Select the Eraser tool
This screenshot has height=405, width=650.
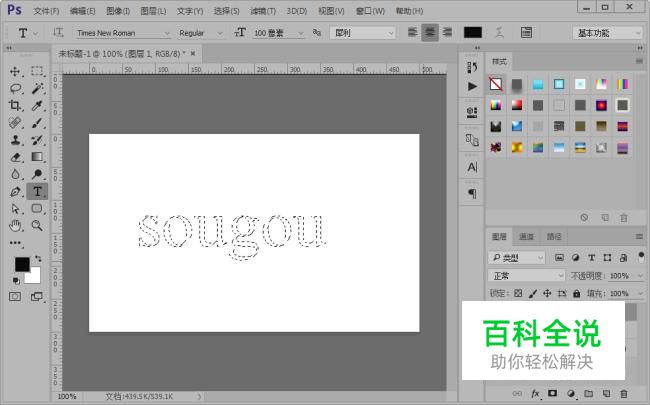[15, 157]
